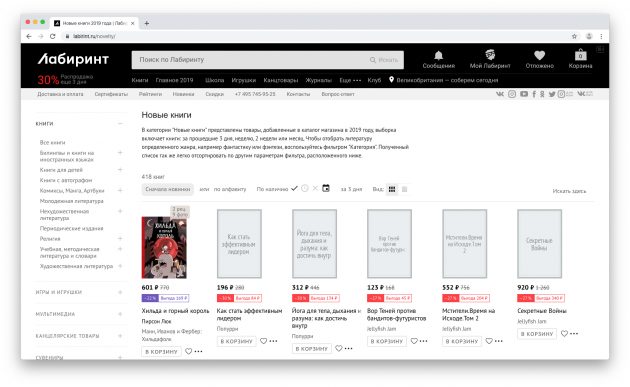Viewport: 630px width, 387px height.
Task: Open Школа menu item
Action: point(215,80)
